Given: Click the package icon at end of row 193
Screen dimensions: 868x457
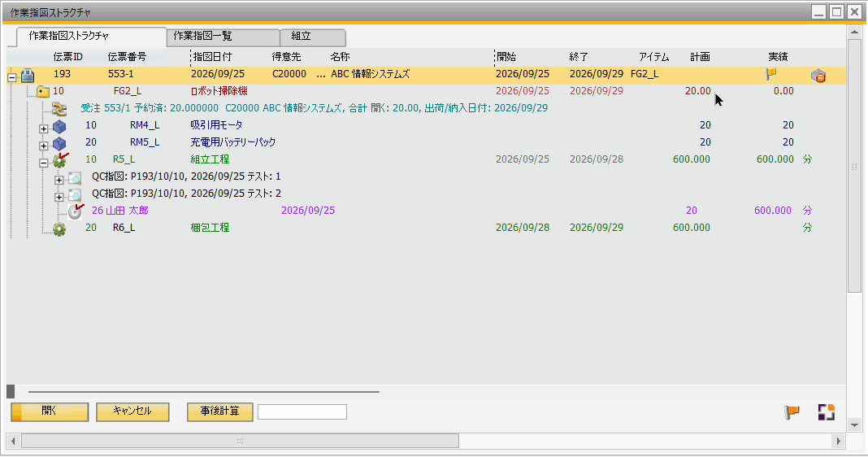Looking at the screenshot, I should pos(818,76).
